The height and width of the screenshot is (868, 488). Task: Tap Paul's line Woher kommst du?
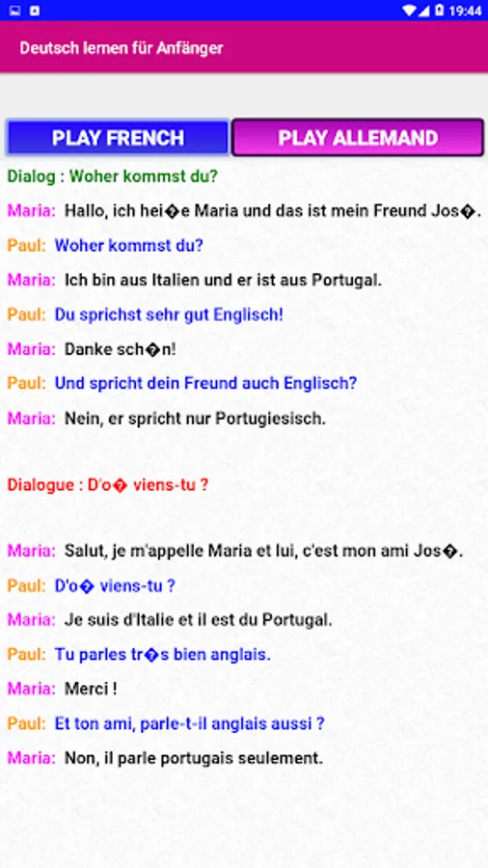(128, 245)
